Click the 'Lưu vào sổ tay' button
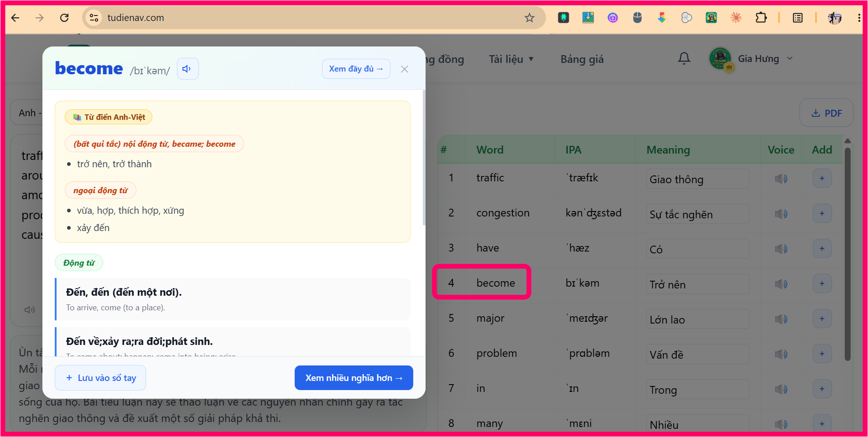 point(100,378)
